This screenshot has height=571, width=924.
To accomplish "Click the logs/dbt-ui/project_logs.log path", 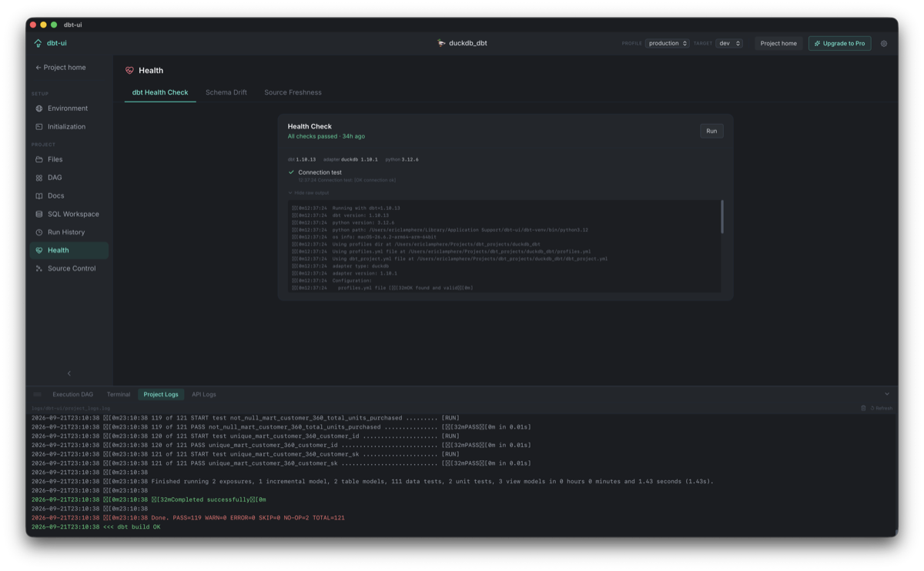I will coord(71,409).
